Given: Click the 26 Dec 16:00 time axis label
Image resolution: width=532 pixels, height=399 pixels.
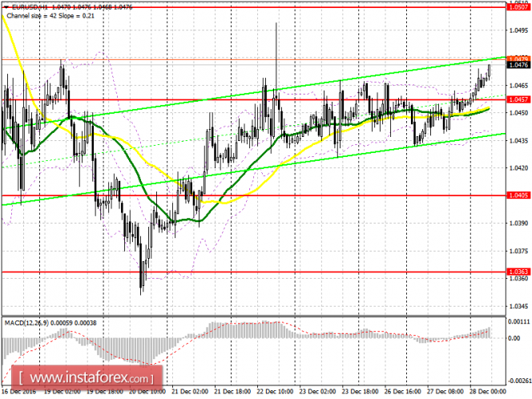Looking at the screenshot, I should 402,391.
